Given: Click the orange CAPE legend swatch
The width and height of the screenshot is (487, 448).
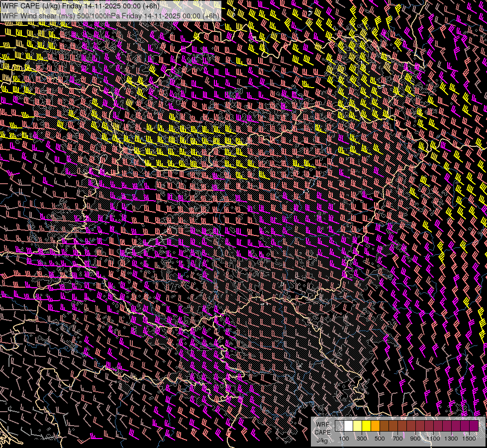Looking at the screenshot, I should pos(375,426).
